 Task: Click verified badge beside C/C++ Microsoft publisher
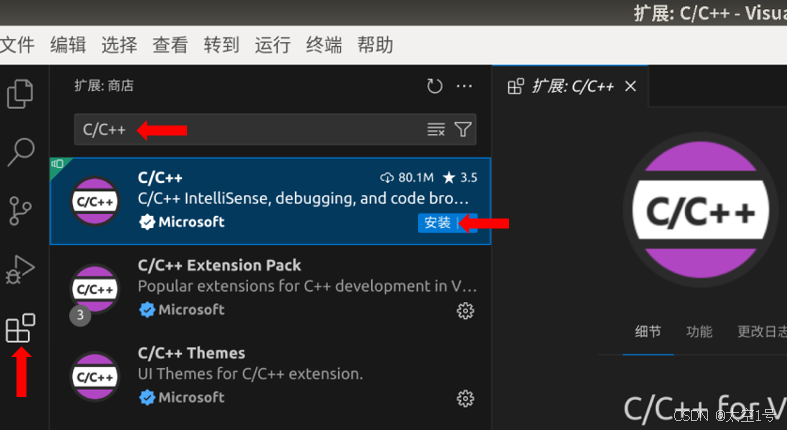[147, 222]
